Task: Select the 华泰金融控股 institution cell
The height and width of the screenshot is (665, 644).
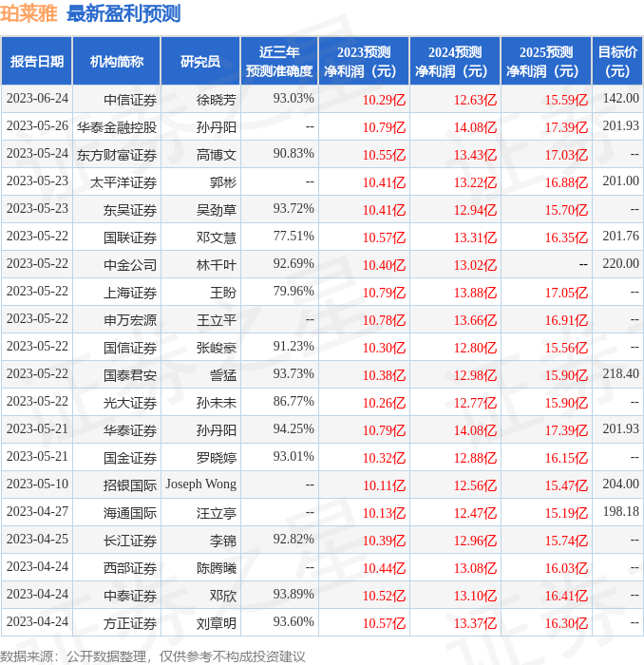Action: [117, 127]
